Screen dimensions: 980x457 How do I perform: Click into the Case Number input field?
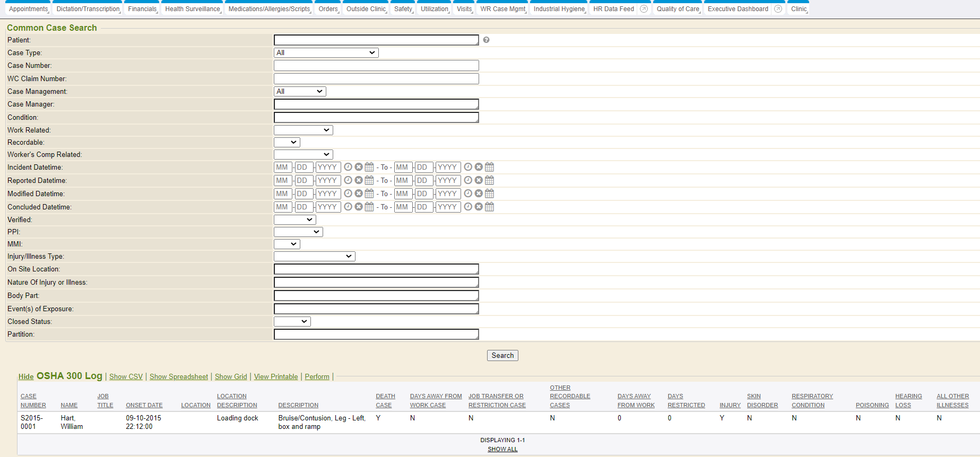[376, 66]
